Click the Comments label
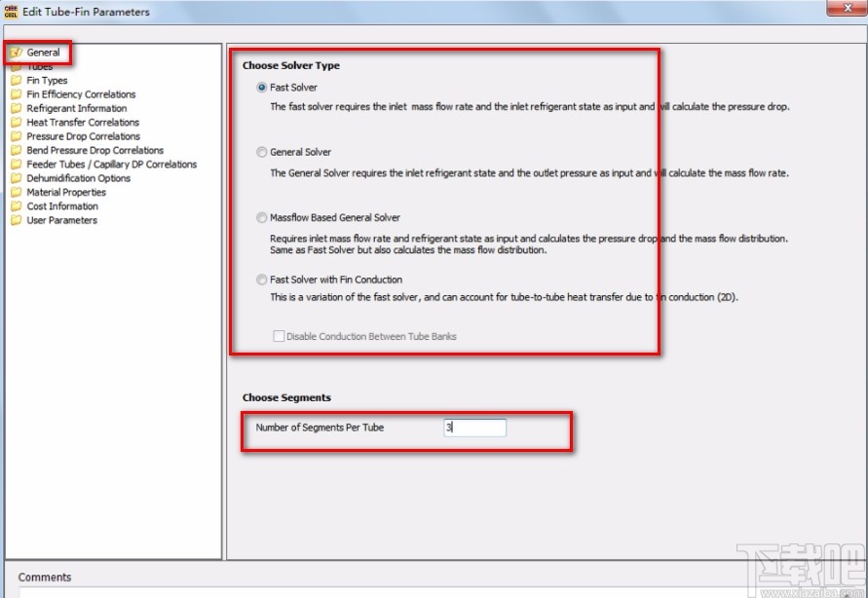Image resolution: width=868 pixels, height=598 pixels. 45,578
